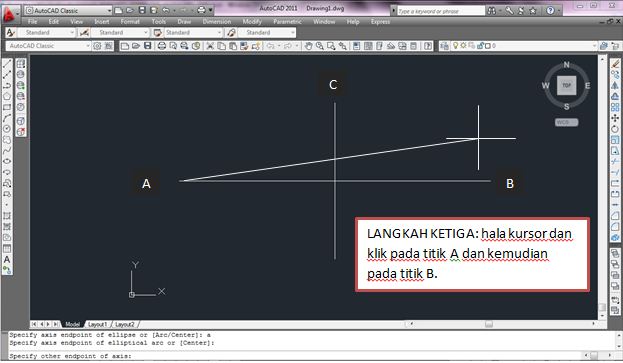Screen dimensions: 623x363
Task: Select the Table tool in Draw toolbar
Action: pyautogui.click(x=7, y=249)
